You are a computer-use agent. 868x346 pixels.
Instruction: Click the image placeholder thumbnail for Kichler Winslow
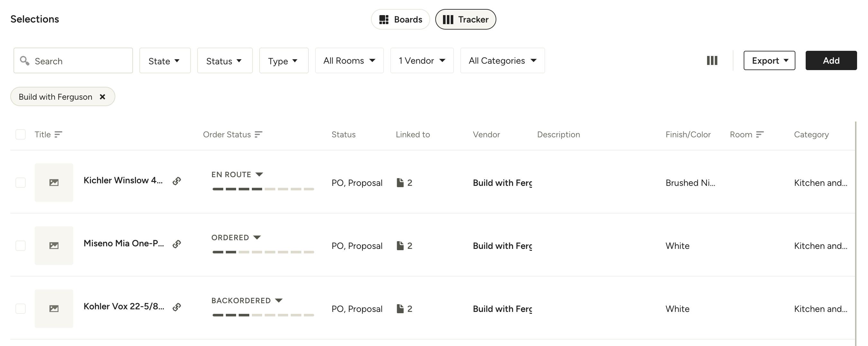click(x=54, y=182)
